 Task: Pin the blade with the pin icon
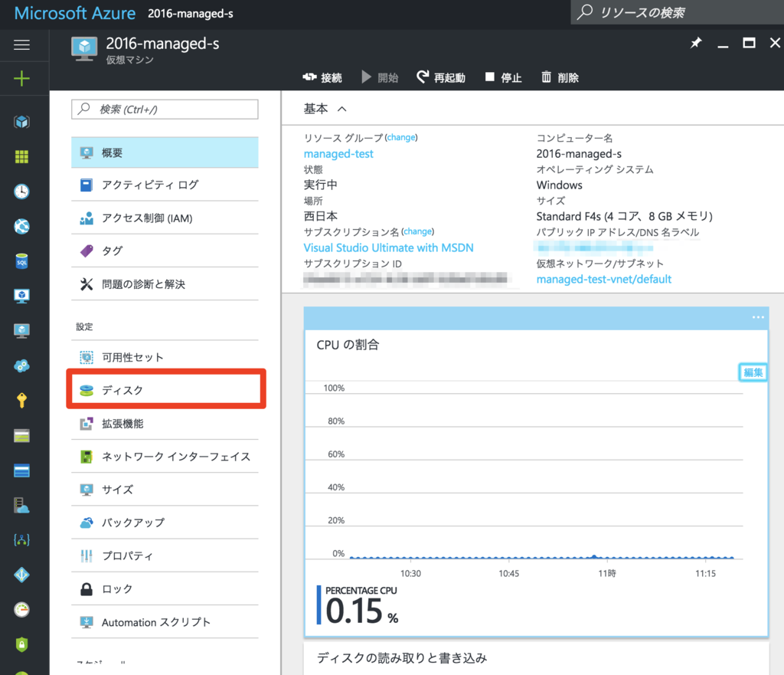click(x=695, y=44)
